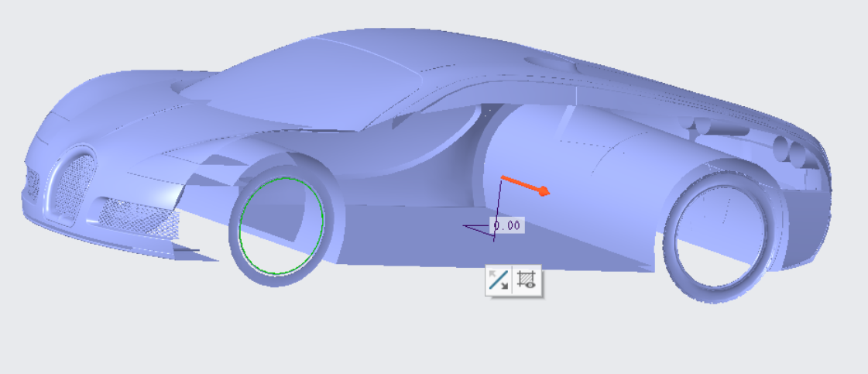
Task: Click the flip direction icon in the mini toolbar
Action: click(x=499, y=281)
